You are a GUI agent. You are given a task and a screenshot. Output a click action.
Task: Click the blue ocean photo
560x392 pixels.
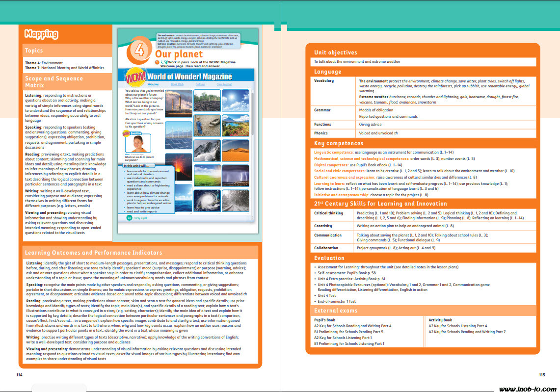tap(184, 199)
